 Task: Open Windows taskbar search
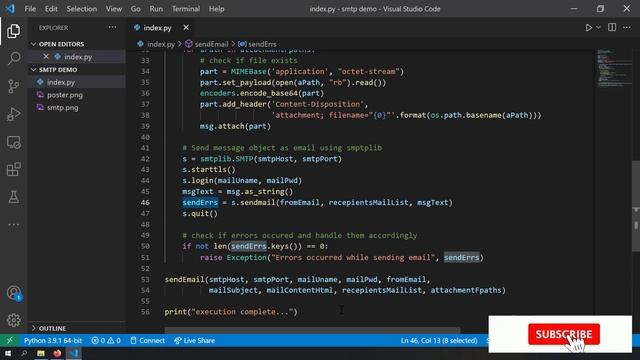coord(24,353)
